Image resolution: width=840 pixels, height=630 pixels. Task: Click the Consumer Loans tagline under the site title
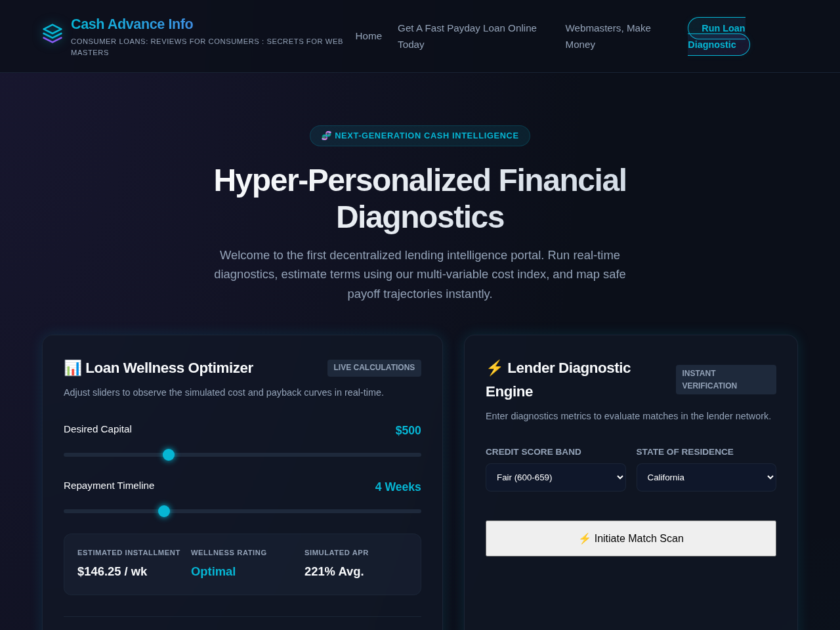[x=207, y=47]
